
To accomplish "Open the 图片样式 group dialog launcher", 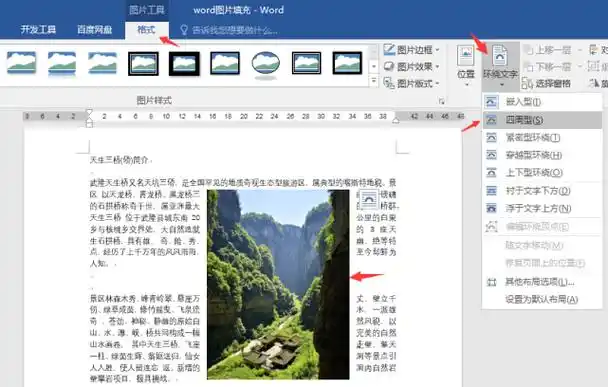I will [x=441, y=102].
